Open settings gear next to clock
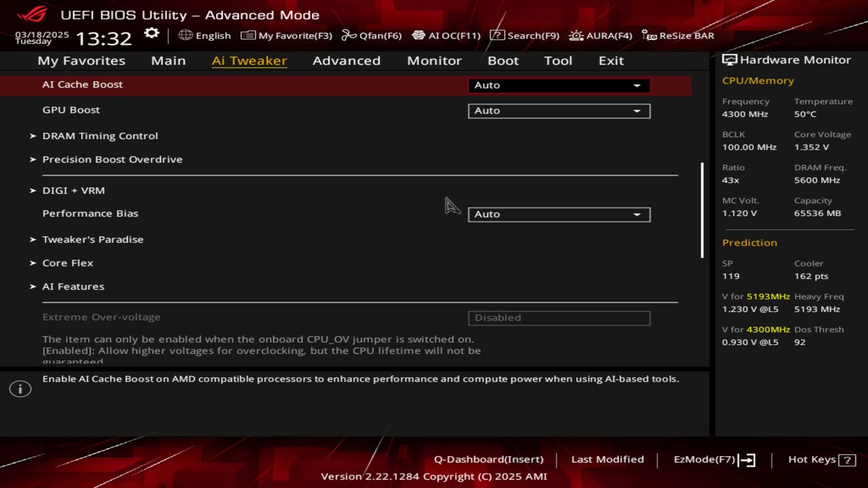The image size is (868, 488). [151, 34]
